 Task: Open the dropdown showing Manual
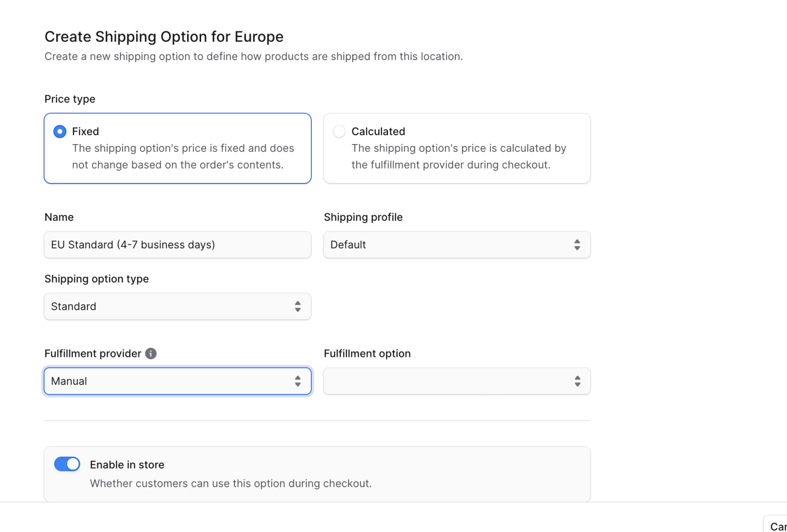pyautogui.click(x=167, y=382)
